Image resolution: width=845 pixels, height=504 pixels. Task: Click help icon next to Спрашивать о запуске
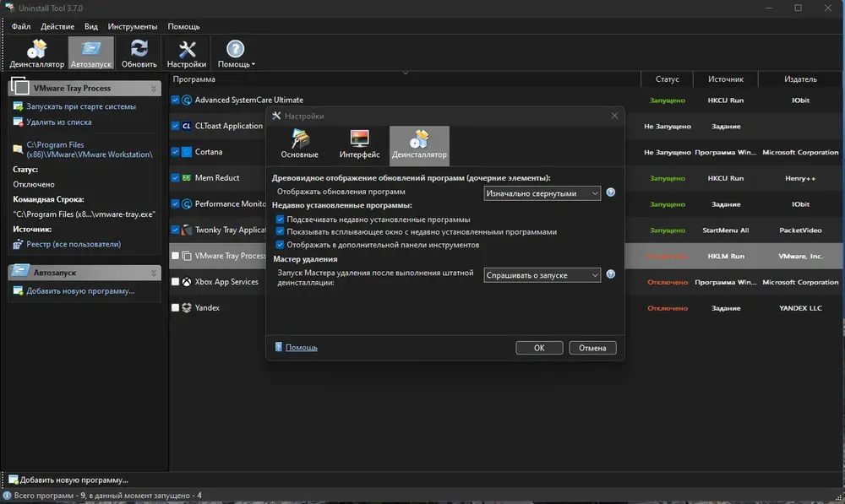coord(611,274)
